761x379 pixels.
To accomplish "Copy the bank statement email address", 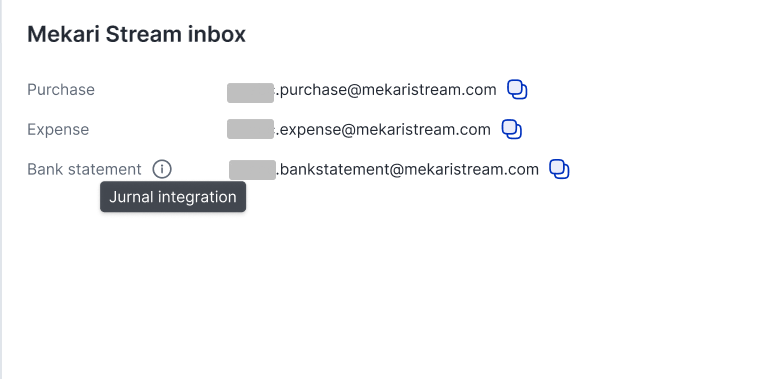I will [x=559, y=169].
